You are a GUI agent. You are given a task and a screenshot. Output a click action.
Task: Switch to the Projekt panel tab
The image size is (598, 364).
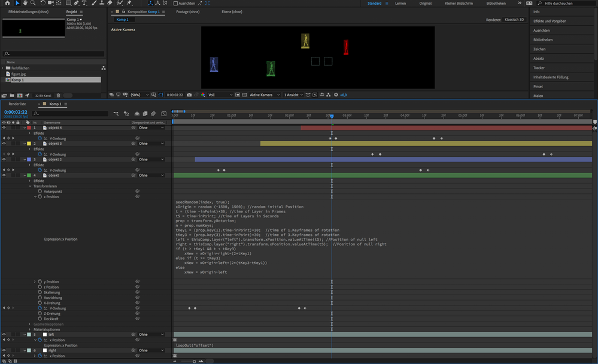pos(72,12)
